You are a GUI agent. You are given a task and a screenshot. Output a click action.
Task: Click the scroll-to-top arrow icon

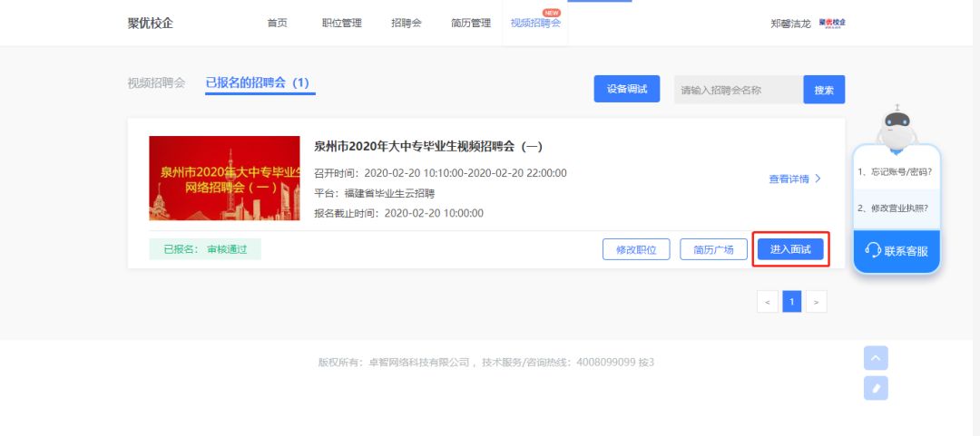click(876, 358)
